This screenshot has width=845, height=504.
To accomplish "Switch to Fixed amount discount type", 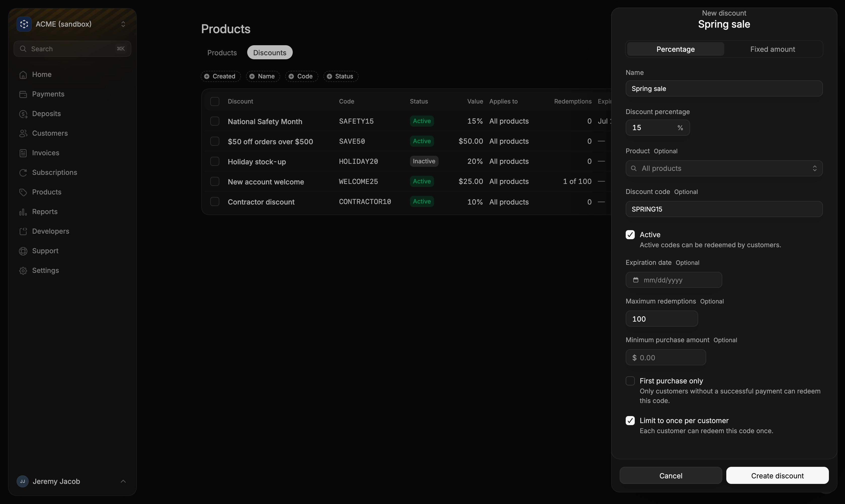I will coord(773,49).
